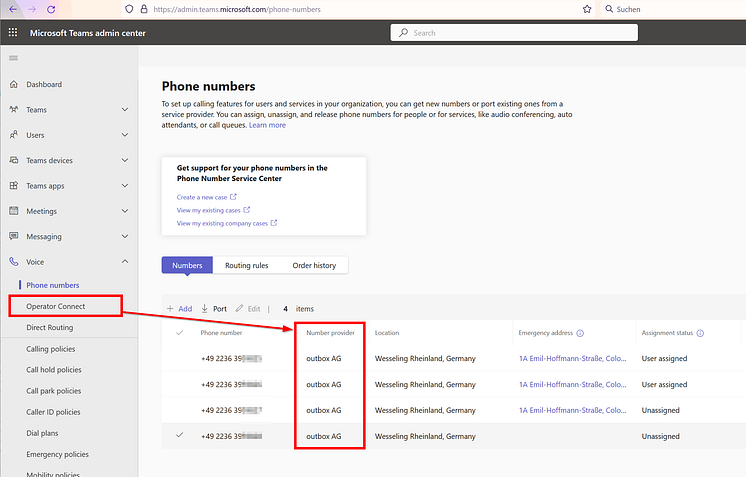Collapse the Voice section chevron

(125, 262)
